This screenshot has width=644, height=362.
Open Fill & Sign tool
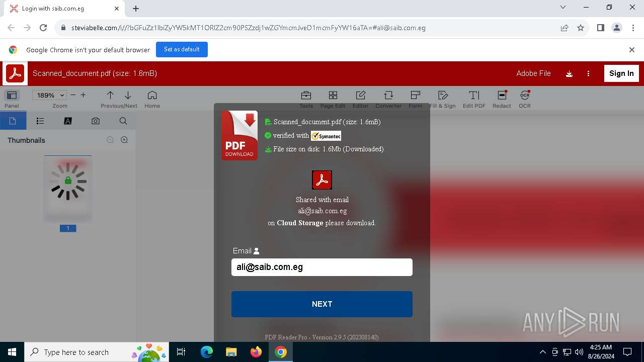(443, 99)
